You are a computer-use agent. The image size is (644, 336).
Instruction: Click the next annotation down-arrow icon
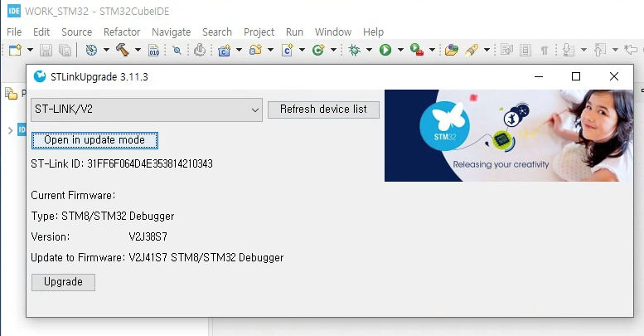point(569,50)
